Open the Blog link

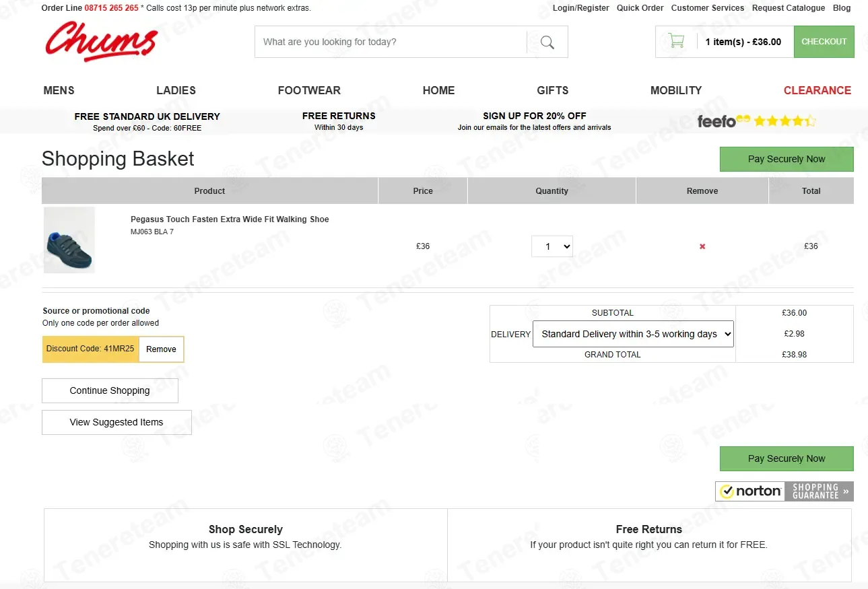click(842, 8)
